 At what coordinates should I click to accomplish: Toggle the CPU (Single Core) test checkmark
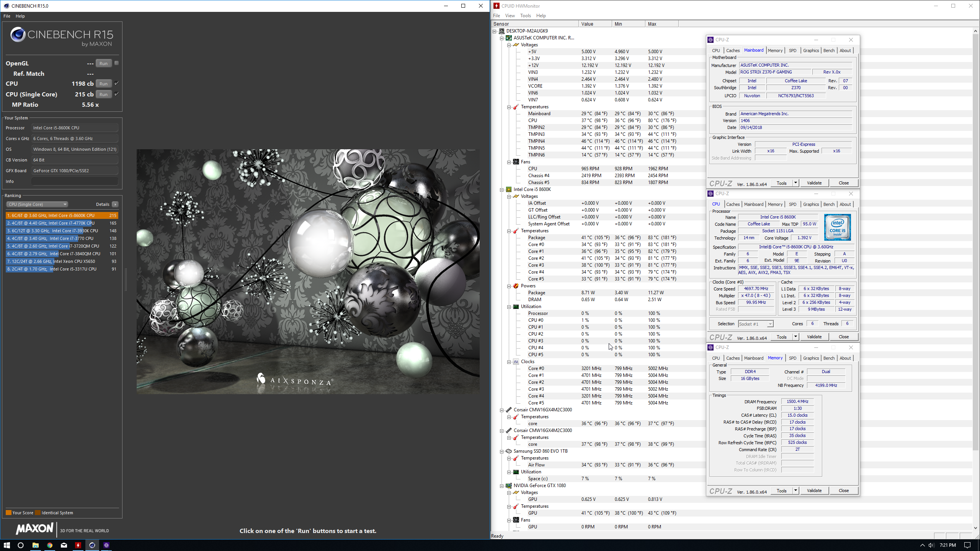point(116,94)
